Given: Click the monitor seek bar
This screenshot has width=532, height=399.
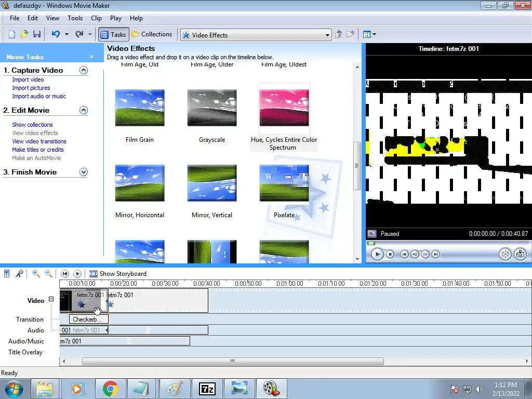Looking at the screenshot, I should (448, 243).
